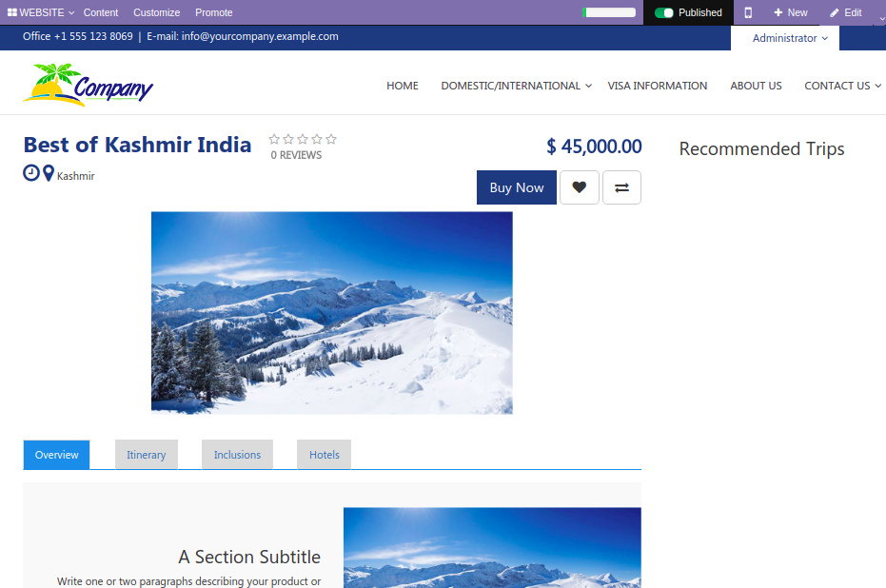Click the second rating star
The height and width of the screenshot is (588, 886).
coord(288,139)
